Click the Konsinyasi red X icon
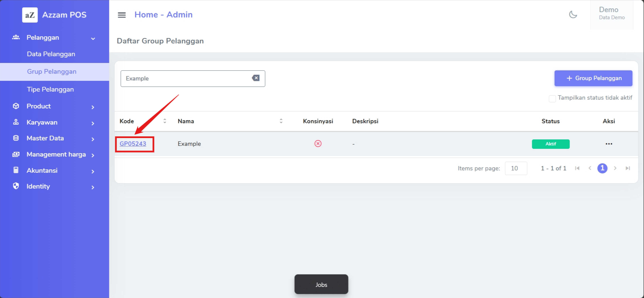The width and height of the screenshot is (644, 298). click(x=318, y=143)
